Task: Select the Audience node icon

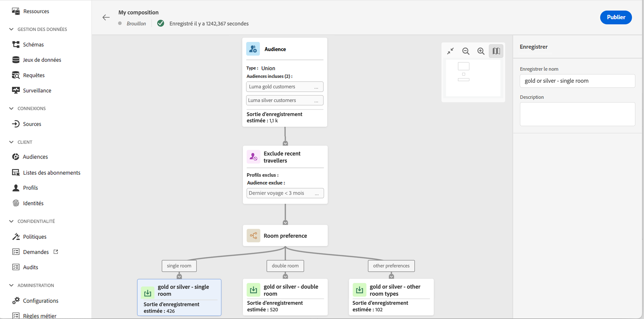Action: (253, 49)
